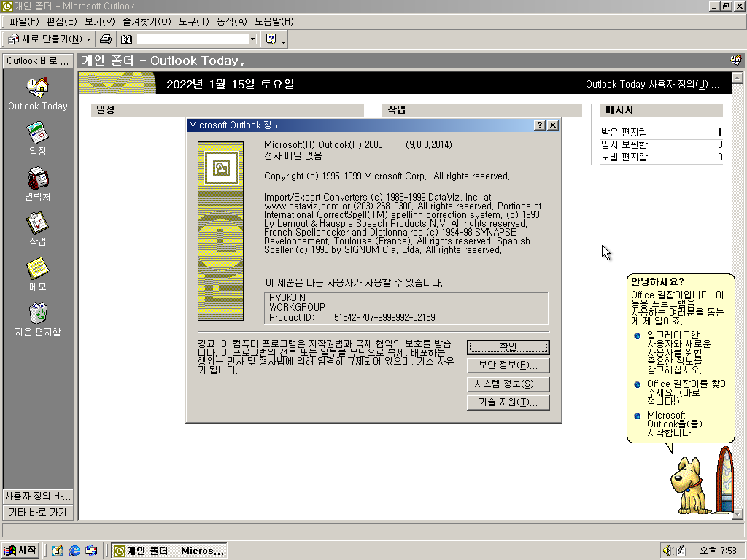This screenshot has height=560, width=747.
Task: Click the 개인 폴더 - Micros... taskbar button
Action: click(169, 551)
